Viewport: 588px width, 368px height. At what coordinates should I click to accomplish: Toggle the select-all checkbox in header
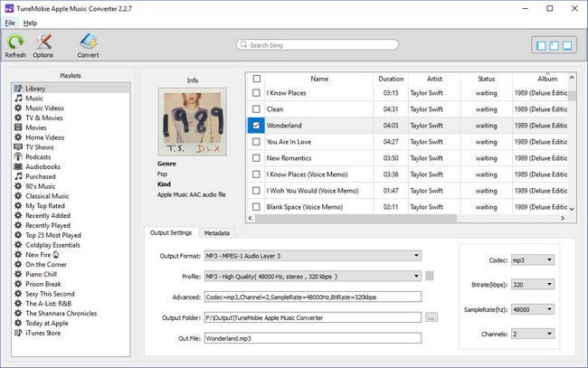pyautogui.click(x=257, y=79)
